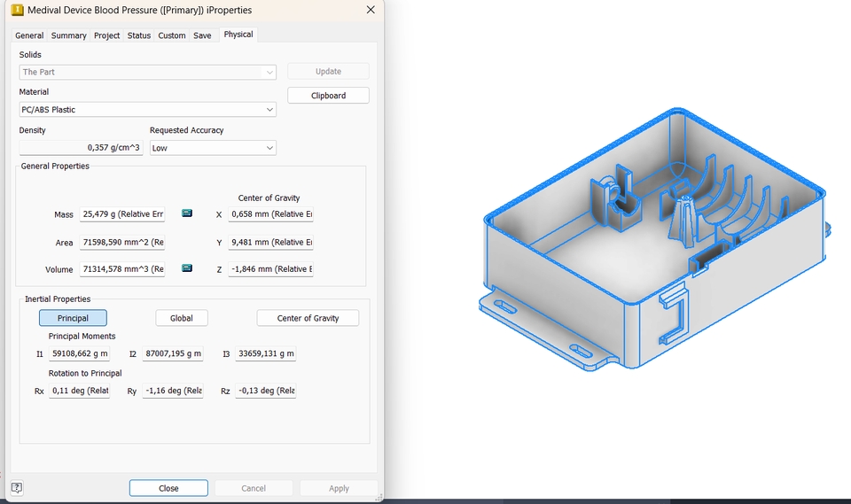The image size is (851, 504).
Task: Click the Center of Gravity Z field
Action: pos(271,268)
